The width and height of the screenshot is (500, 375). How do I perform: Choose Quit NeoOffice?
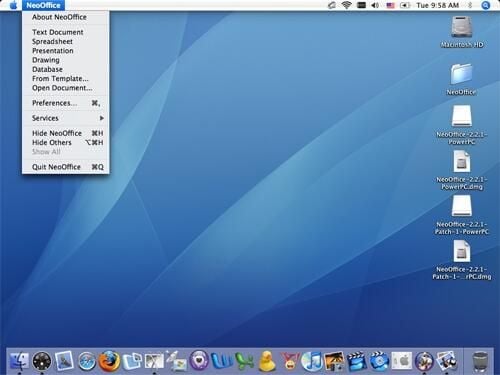[x=66, y=167]
